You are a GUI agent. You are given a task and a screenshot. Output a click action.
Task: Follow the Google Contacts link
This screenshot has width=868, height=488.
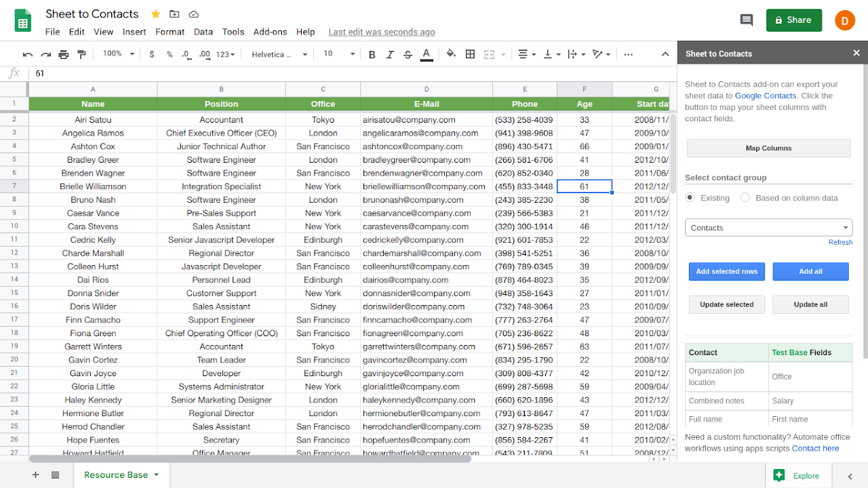click(766, 96)
